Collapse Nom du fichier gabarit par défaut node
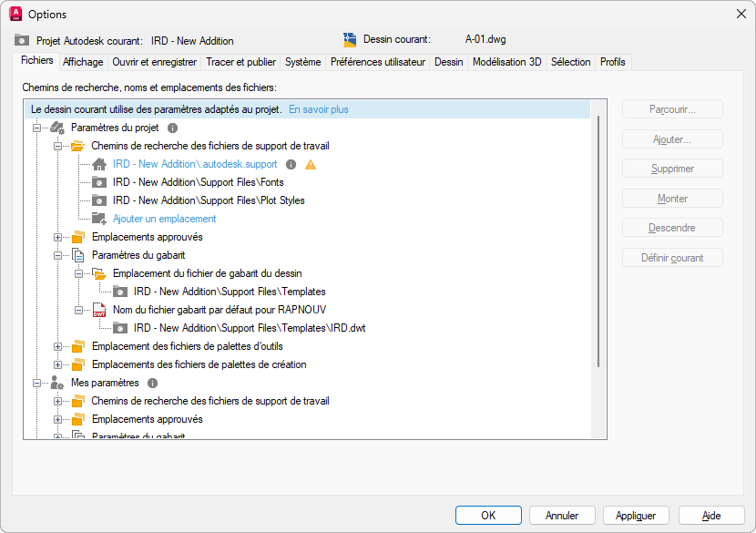Viewport: 756px width, 533px height. (79, 310)
